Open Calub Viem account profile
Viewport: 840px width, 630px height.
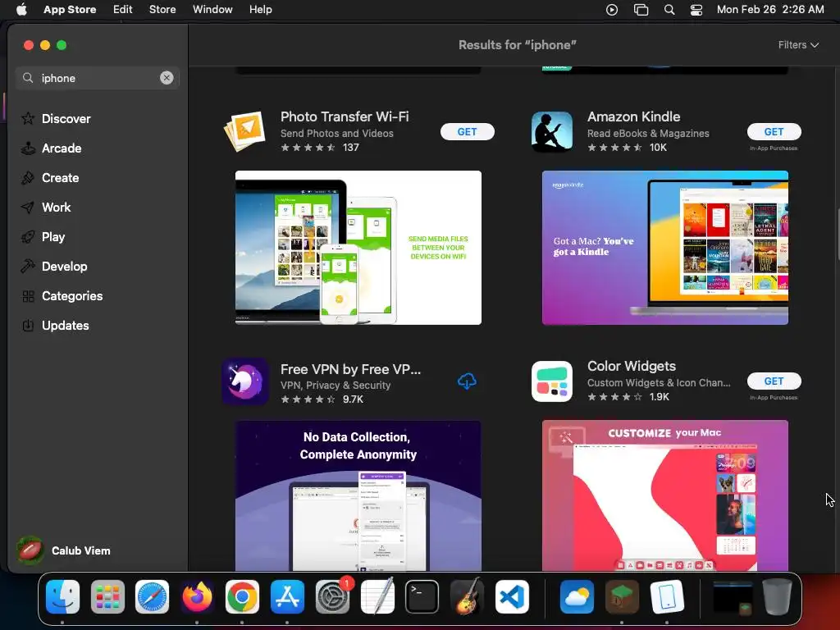point(64,550)
